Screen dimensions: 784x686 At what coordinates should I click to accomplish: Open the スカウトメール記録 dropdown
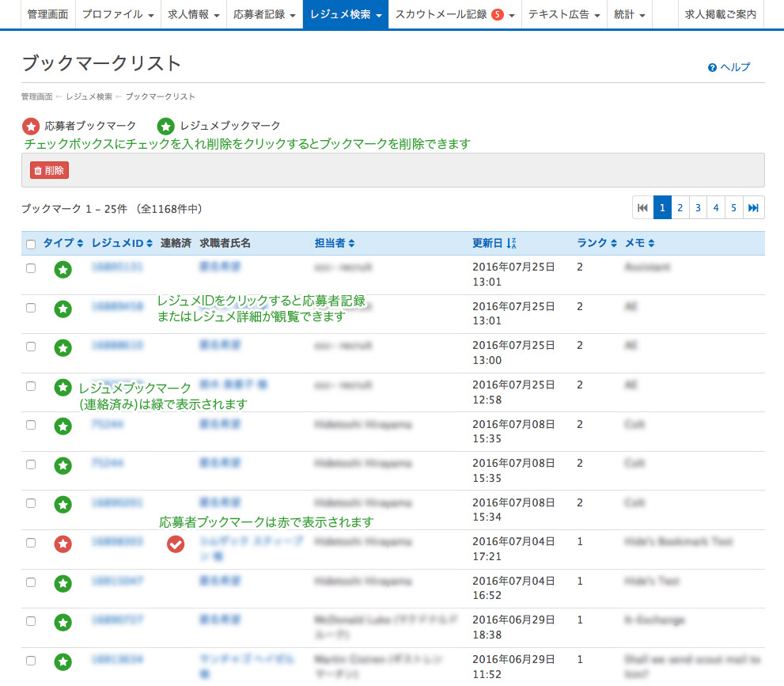[x=454, y=14]
